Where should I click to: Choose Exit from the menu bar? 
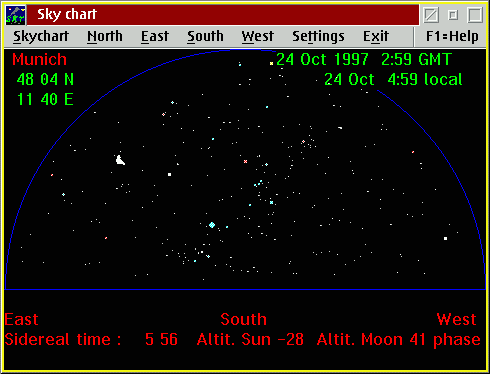point(376,36)
